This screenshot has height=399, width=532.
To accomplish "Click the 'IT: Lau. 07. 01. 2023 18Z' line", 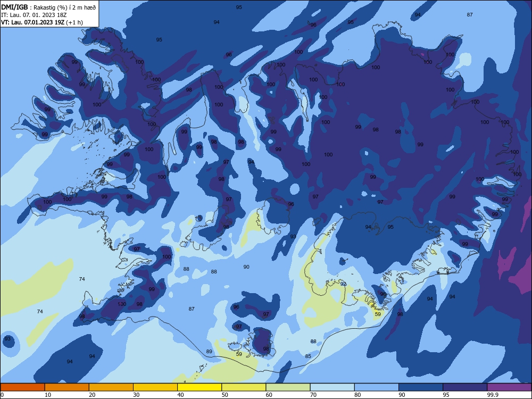I will [34, 15].
